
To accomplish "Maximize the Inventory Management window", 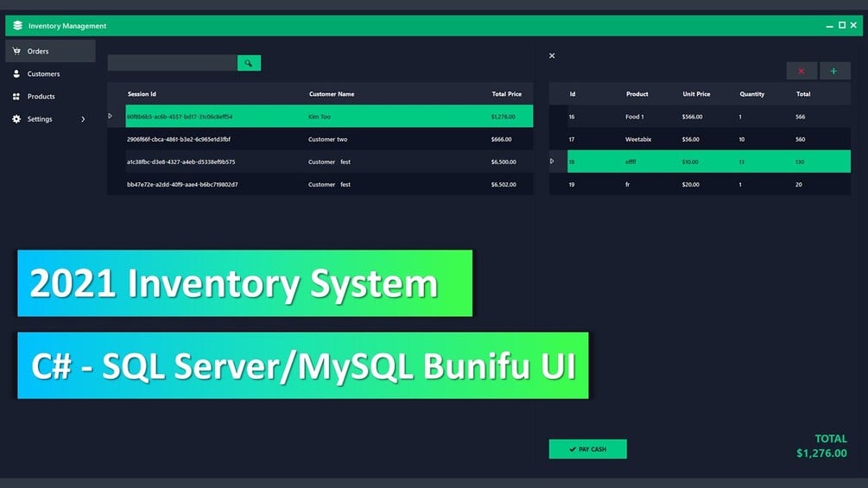I will coord(842,25).
